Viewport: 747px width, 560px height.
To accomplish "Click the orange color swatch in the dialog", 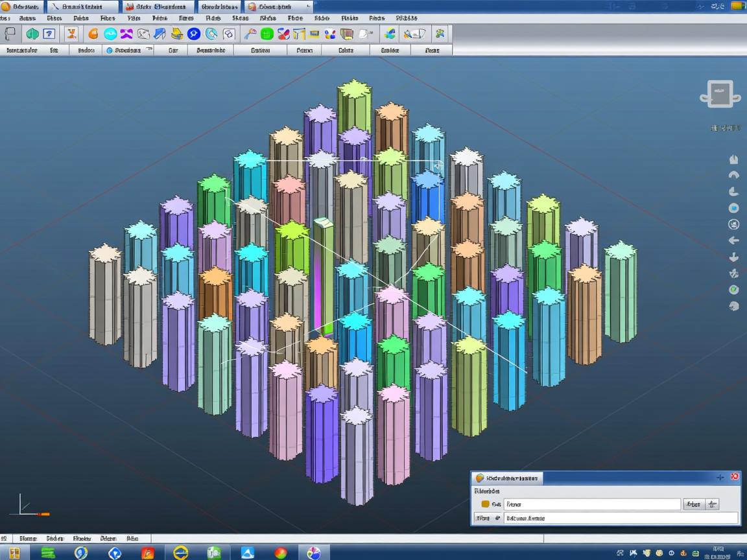I will point(485,504).
